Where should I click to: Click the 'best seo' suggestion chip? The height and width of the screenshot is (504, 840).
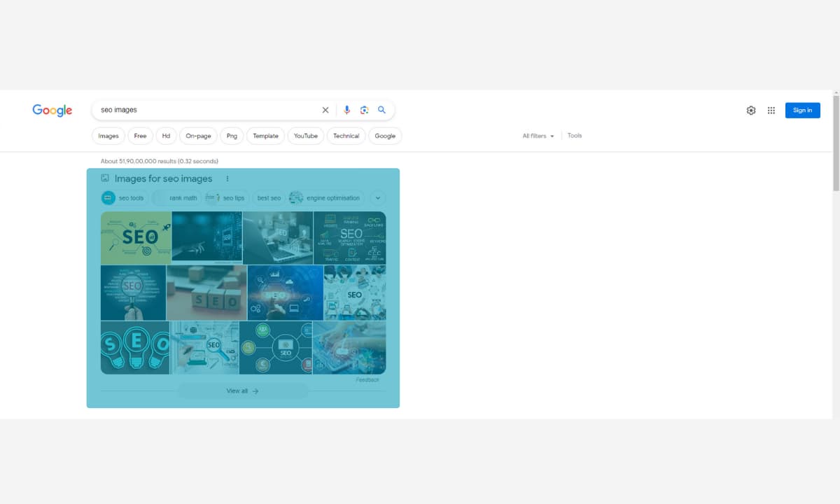click(x=269, y=198)
